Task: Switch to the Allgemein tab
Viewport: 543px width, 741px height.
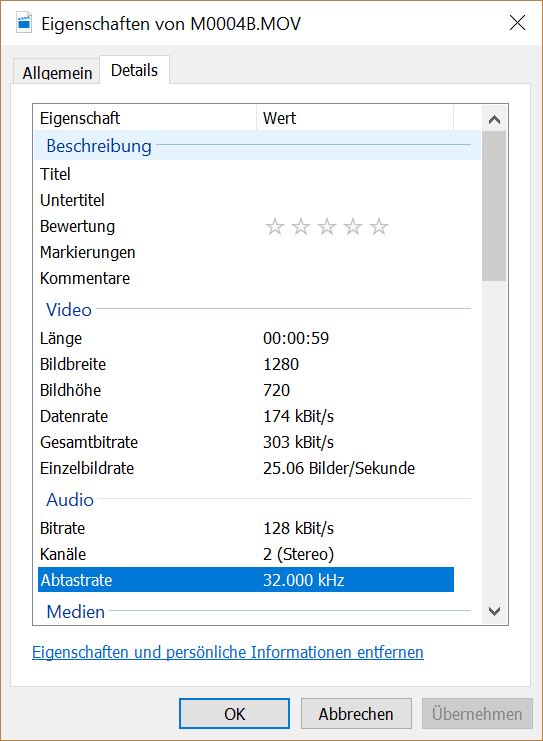Action: tap(57, 73)
